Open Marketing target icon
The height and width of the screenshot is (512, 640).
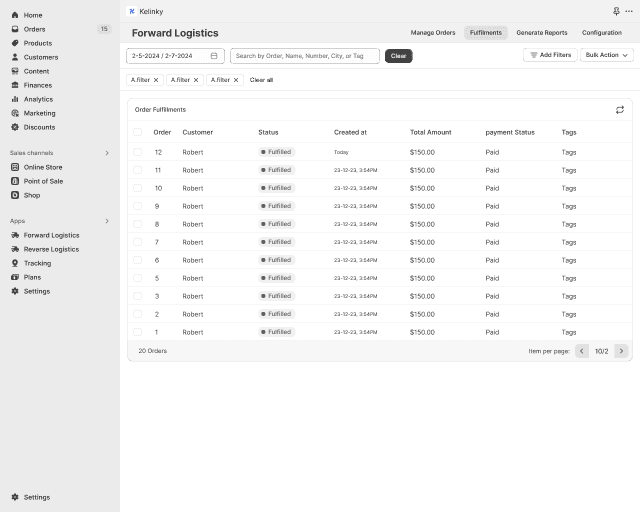15,113
